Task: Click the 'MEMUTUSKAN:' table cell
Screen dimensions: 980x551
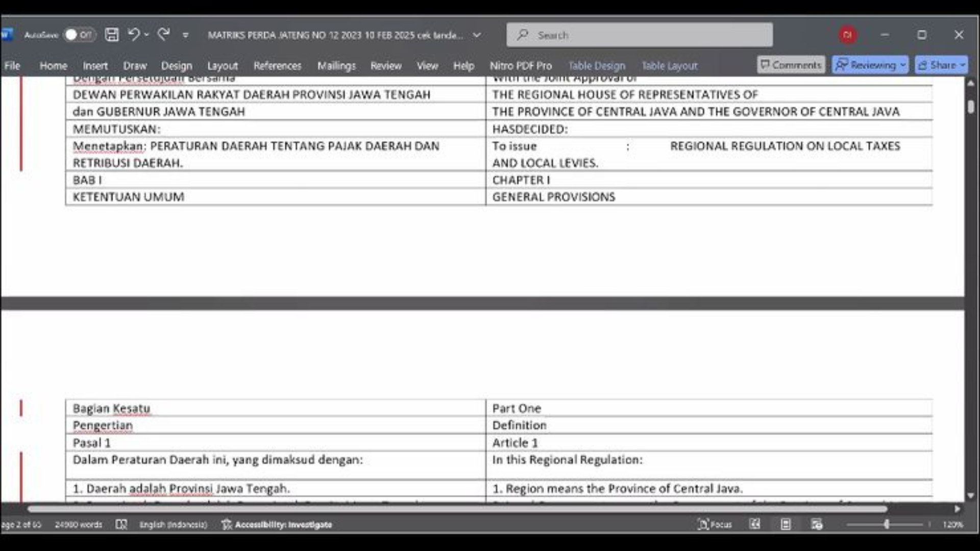Action: [x=276, y=129]
